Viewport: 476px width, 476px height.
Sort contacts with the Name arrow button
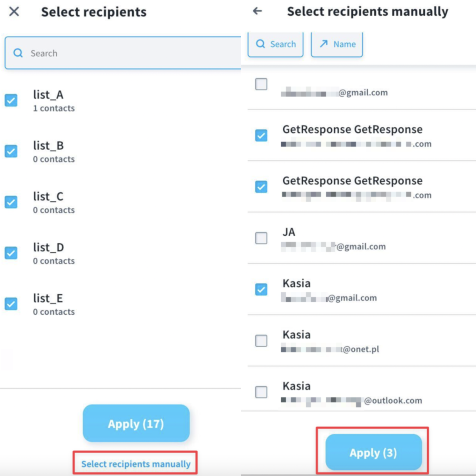coord(337,44)
